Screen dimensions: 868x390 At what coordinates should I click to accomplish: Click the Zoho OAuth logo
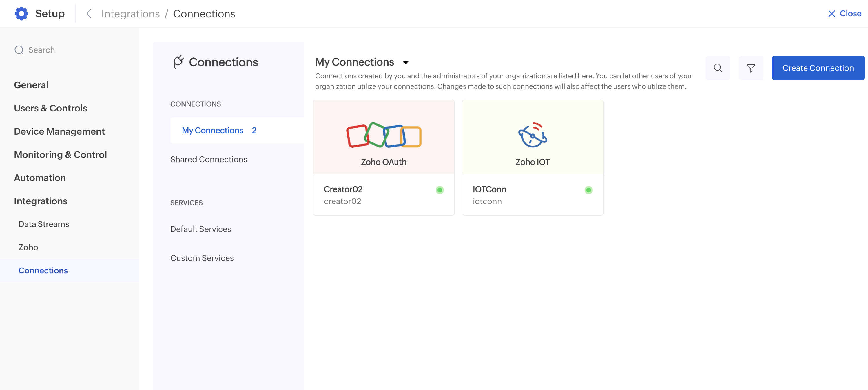(384, 135)
